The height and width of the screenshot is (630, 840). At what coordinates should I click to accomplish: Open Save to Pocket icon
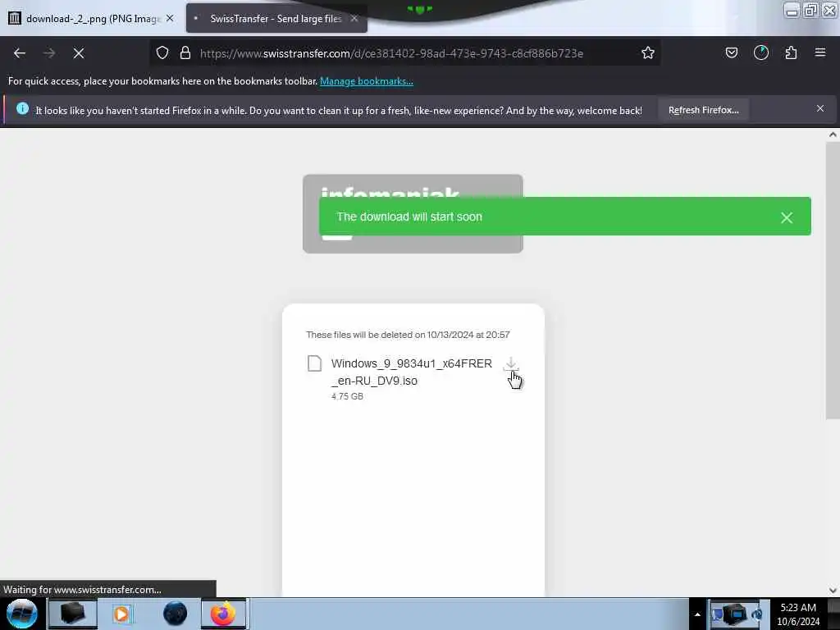click(732, 52)
